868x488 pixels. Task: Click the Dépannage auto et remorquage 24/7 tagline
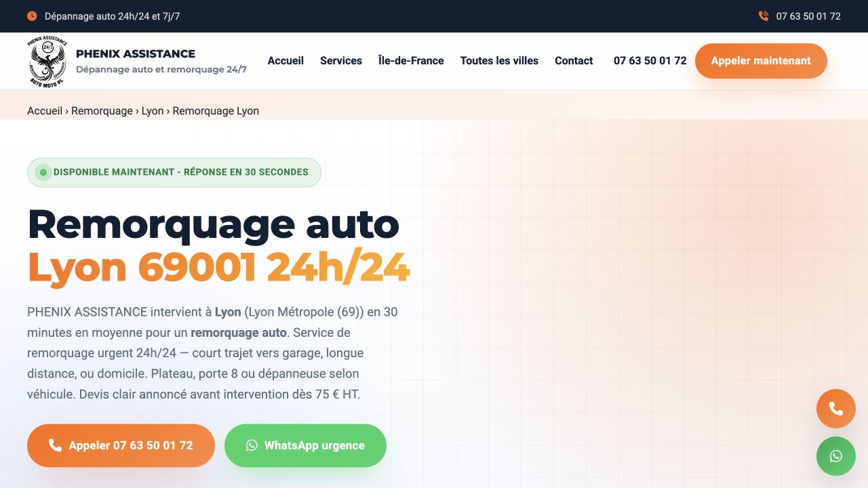pos(161,69)
